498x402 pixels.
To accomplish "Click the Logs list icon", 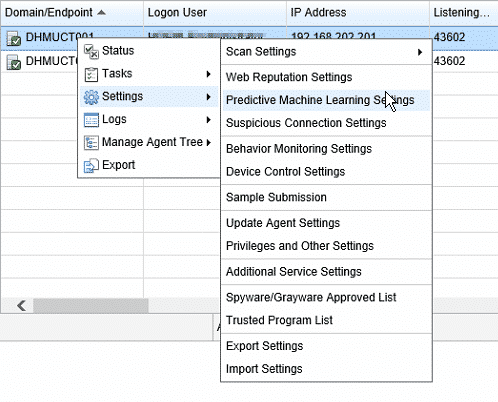I will click(91, 120).
